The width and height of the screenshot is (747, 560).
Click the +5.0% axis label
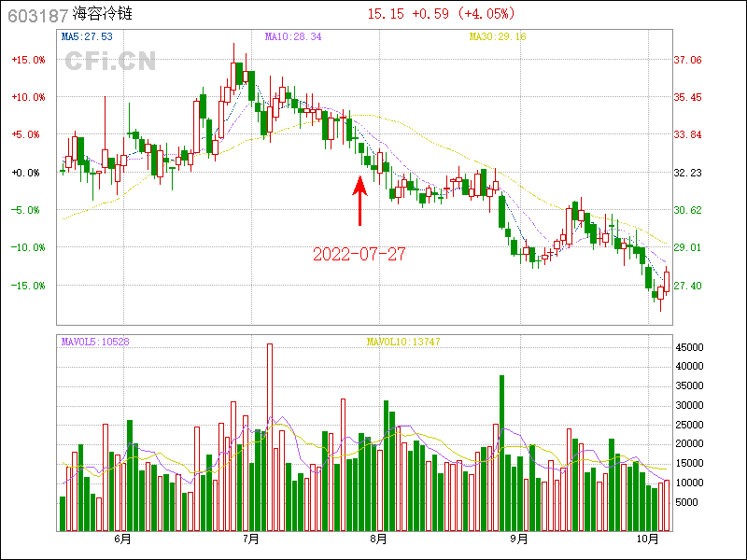point(26,134)
